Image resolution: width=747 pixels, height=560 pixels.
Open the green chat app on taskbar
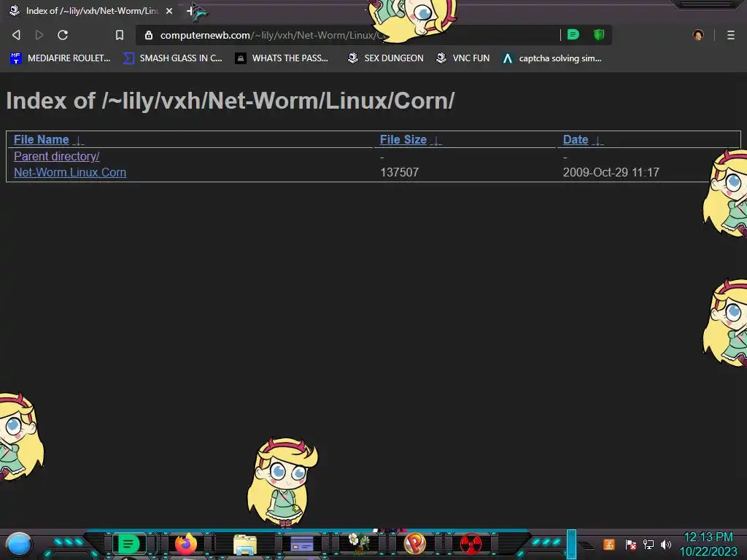click(x=128, y=544)
